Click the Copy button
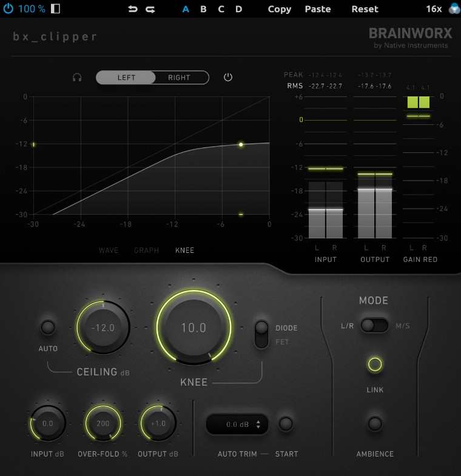The image size is (461, 476). pos(280,10)
